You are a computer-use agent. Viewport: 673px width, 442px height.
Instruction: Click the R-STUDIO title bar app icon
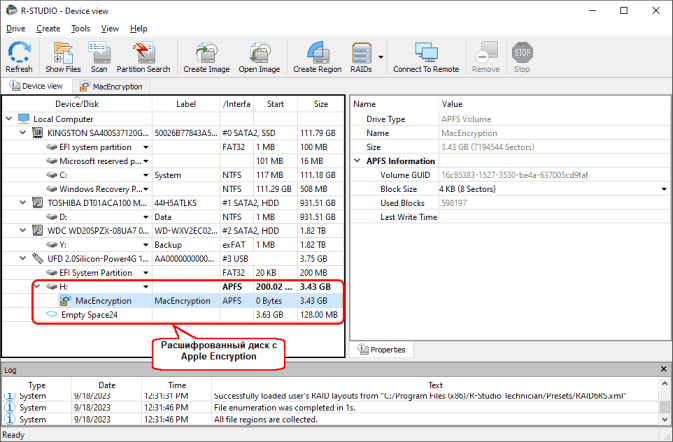point(12,10)
